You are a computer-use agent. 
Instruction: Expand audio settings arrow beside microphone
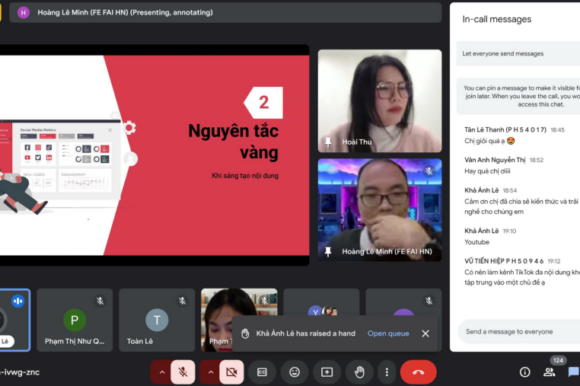coord(162,372)
